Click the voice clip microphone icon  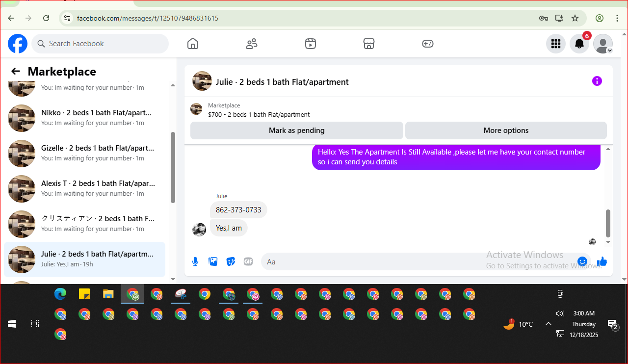(x=195, y=261)
